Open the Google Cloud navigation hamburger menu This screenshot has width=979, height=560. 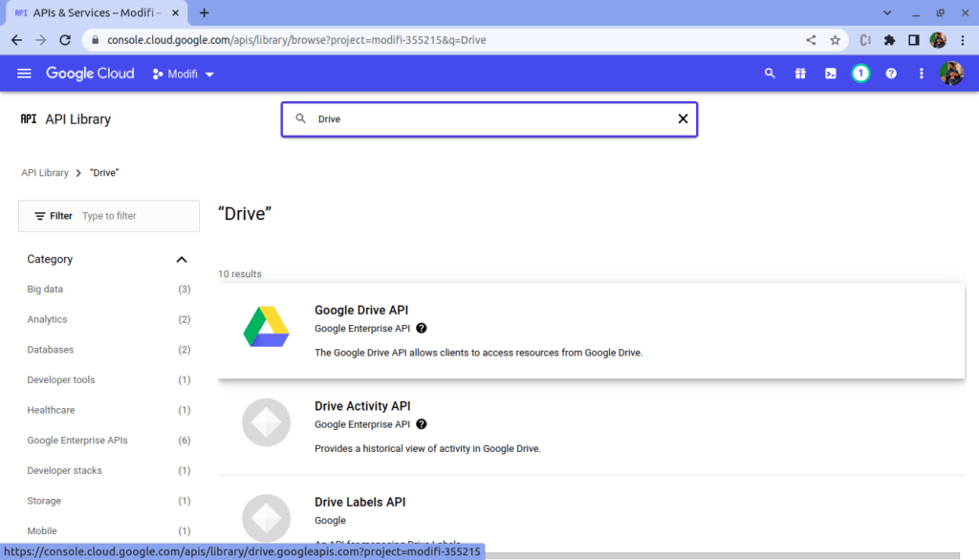(24, 74)
